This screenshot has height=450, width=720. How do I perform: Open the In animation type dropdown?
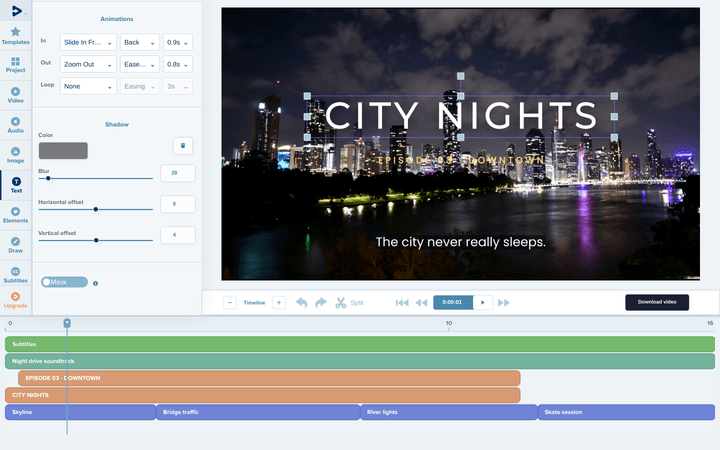[x=88, y=42]
